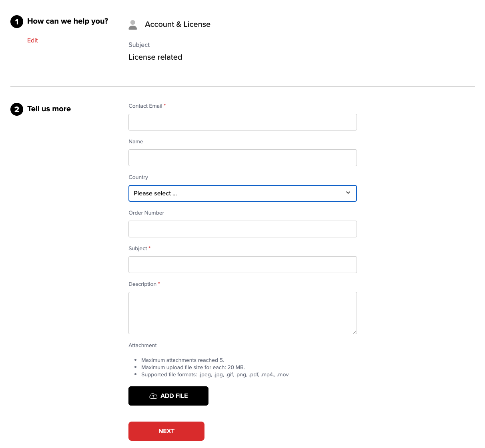Click the step 1 number circle icon

pos(17,22)
